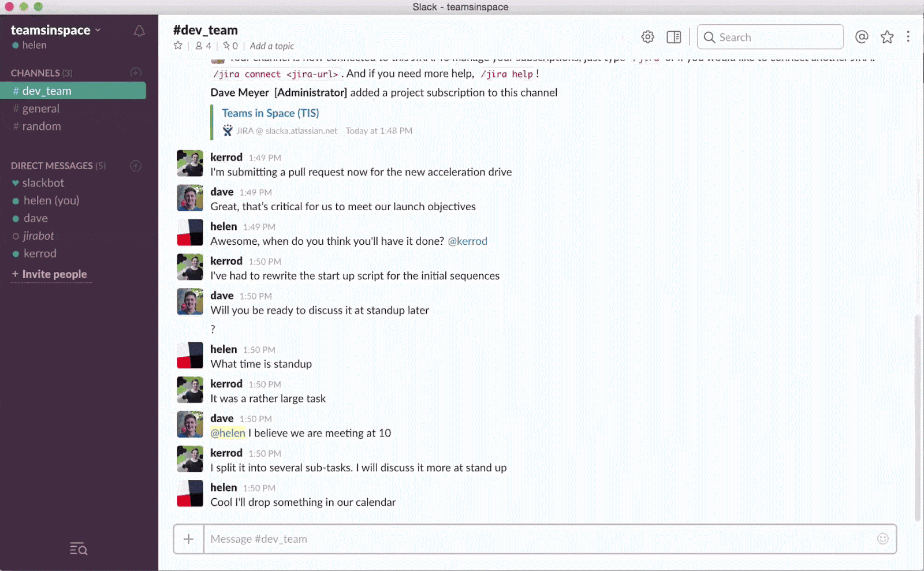The height and width of the screenshot is (571, 924).
Task: Click the Invite people link
Action: coord(54,274)
